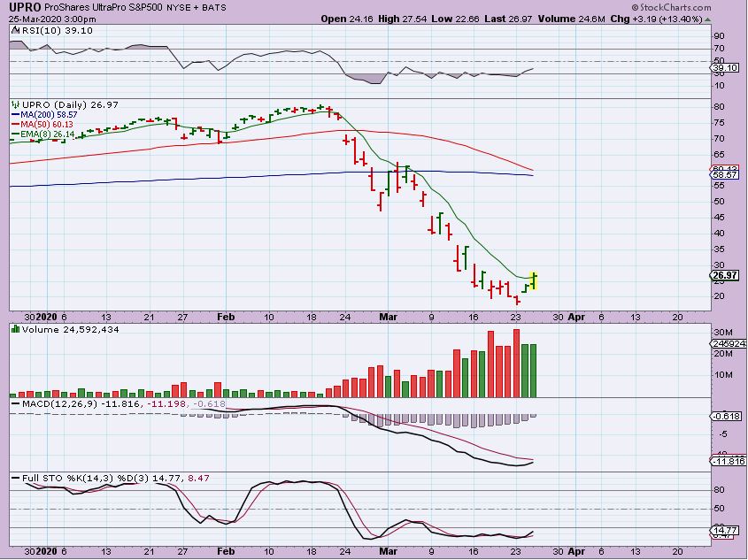The height and width of the screenshot is (560, 748).
Task: Click the 25-Mar-2020 3:00pm timestamp
Action: (52, 19)
